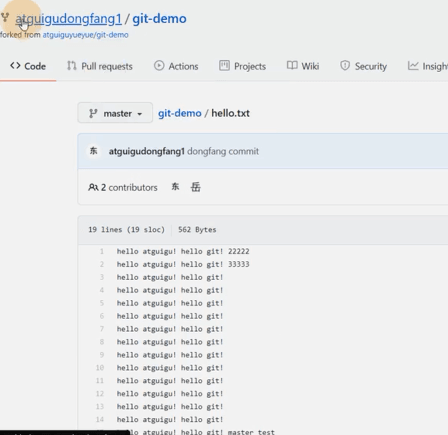Image resolution: width=448 pixels, height=435 pixels.
Task: Open git-demo breadcrumb link
Action: pyautogui.click(x=180, y=113)
